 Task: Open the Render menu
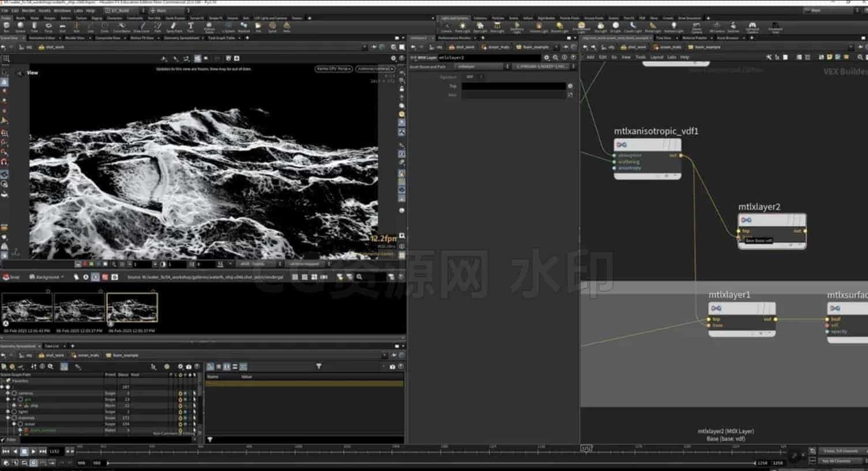pos(28,10)
